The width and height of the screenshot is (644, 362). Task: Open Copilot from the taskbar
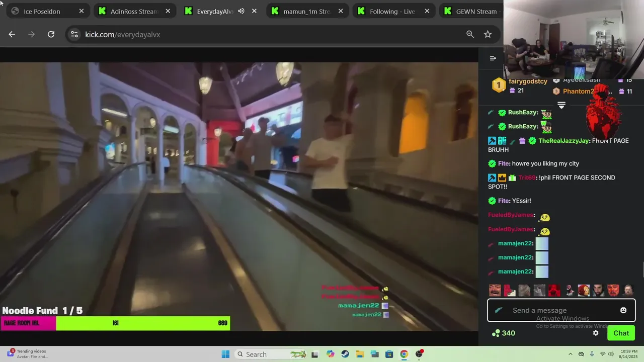330,354
